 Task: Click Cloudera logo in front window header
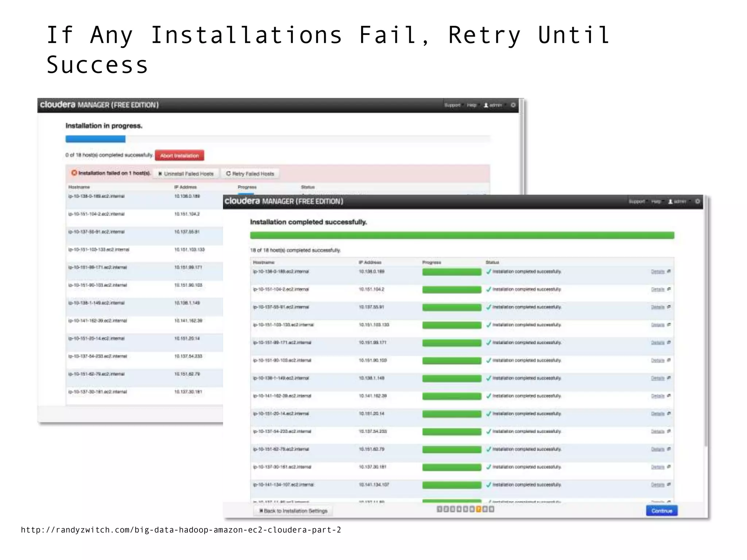[x=242, y=201]
